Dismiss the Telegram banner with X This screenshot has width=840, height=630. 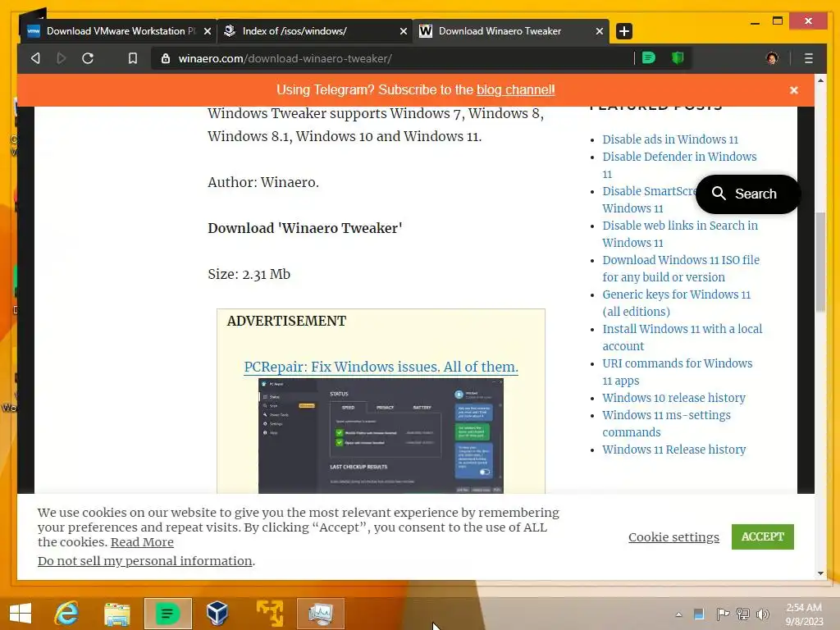click(794, 90)
